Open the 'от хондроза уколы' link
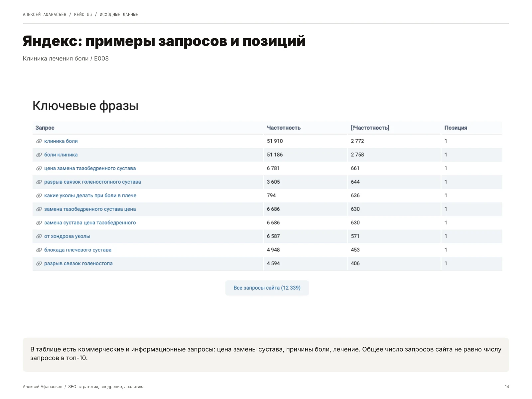 (67, 236)
